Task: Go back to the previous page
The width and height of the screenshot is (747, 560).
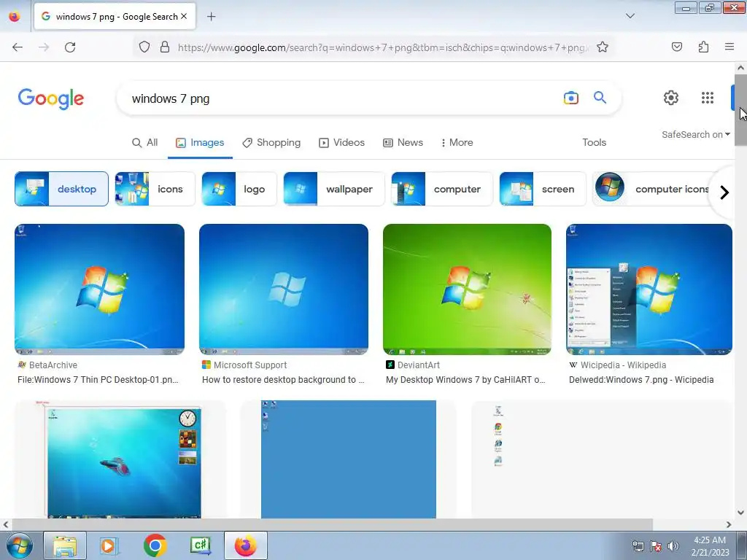Action: click(18, 47)
